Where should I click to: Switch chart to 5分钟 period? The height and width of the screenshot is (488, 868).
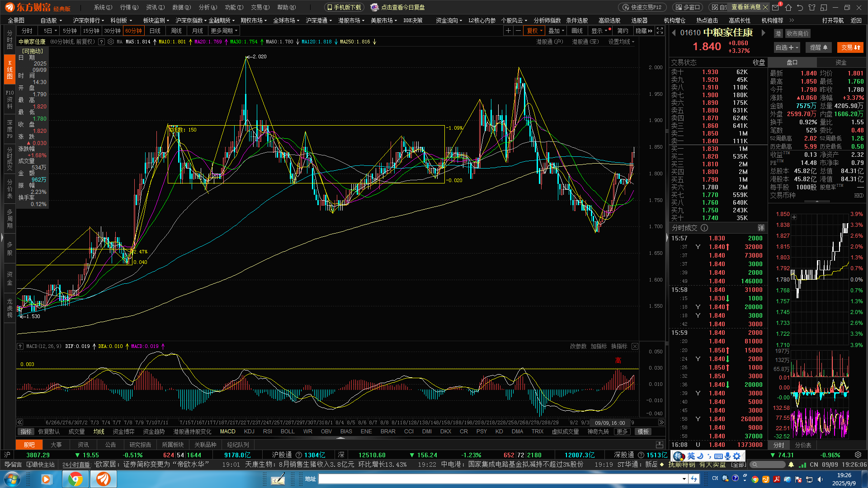click(70, 31)
